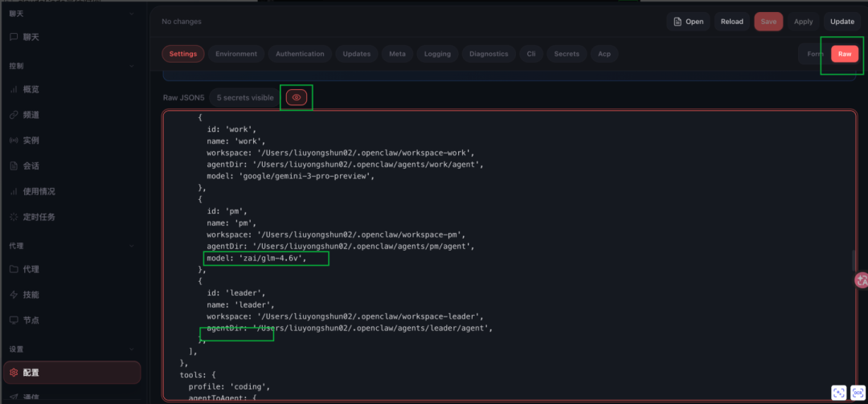Open the Diagnostics tab
Screen dimensions: 868x404
489,54
